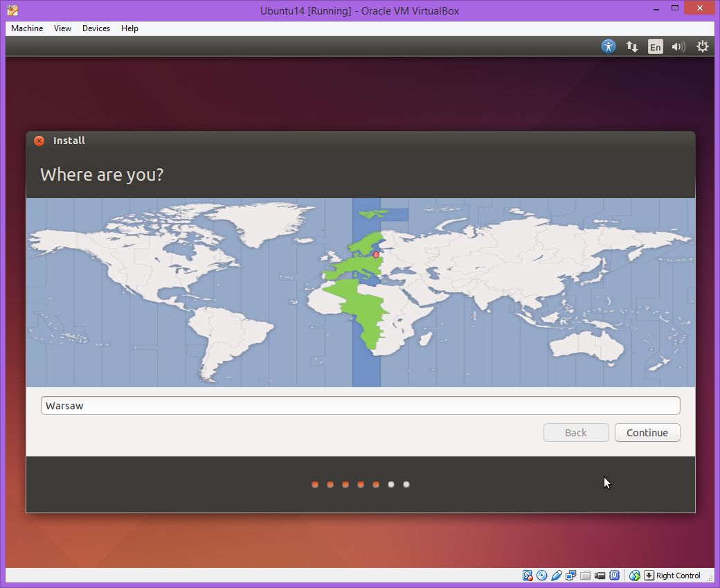Open the system gear session menu
The width and height of the screenshot is (720, 588).
(x=702, y=46)
